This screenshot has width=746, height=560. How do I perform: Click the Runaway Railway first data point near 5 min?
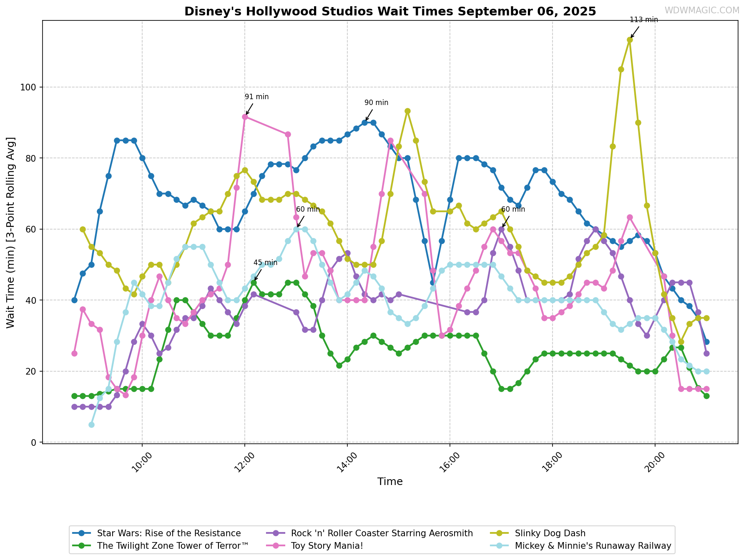coord(91,425)
